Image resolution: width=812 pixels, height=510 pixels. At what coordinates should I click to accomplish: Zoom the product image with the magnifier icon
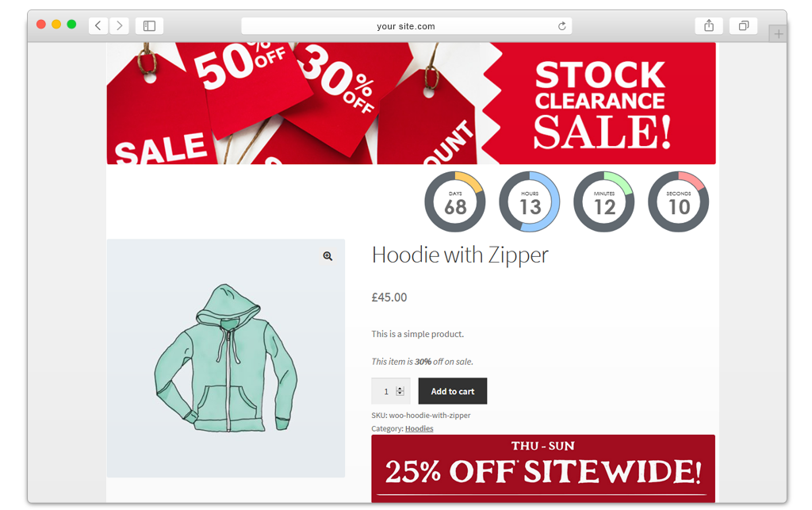coord(327,256)
